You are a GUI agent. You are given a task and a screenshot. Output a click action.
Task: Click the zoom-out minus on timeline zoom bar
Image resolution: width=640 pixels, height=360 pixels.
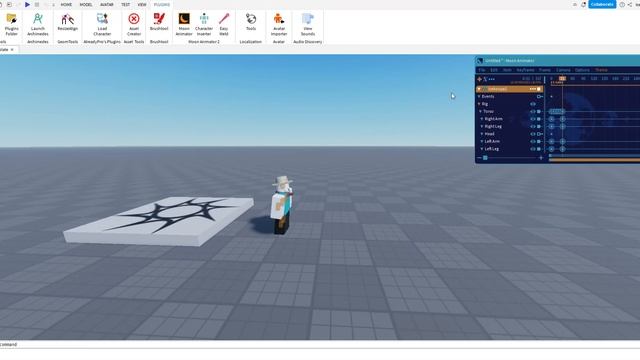pyautogui.click(x=479, y=158)
